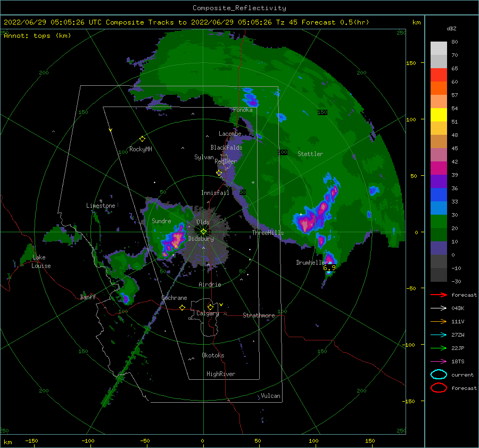This screenshot has height=448, width=479.
Task: Click the yellow diamond marker beside RockyMH
Action: pos(142,139)
